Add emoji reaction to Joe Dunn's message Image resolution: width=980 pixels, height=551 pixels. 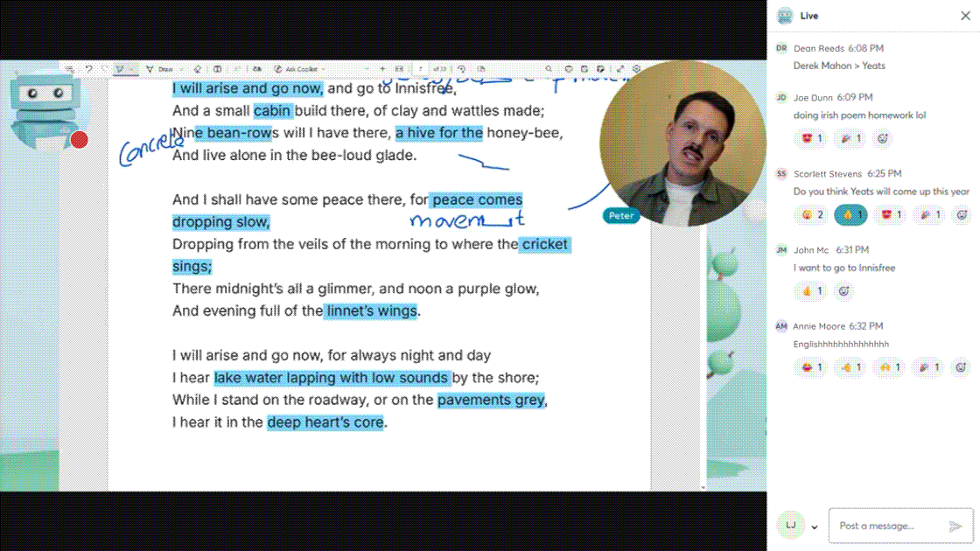(x=883, y=138)
